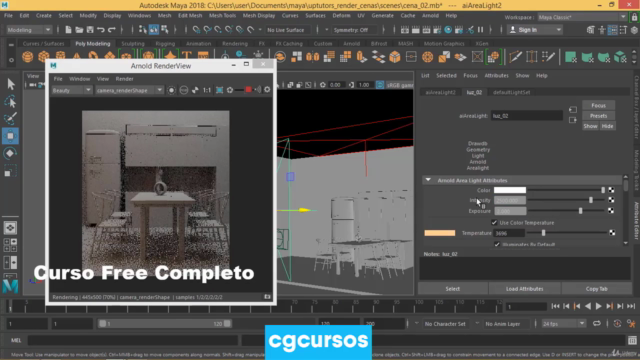
Task: Open the Sign In dropdown
Action: pyautogui.click(x=535, y=30)
